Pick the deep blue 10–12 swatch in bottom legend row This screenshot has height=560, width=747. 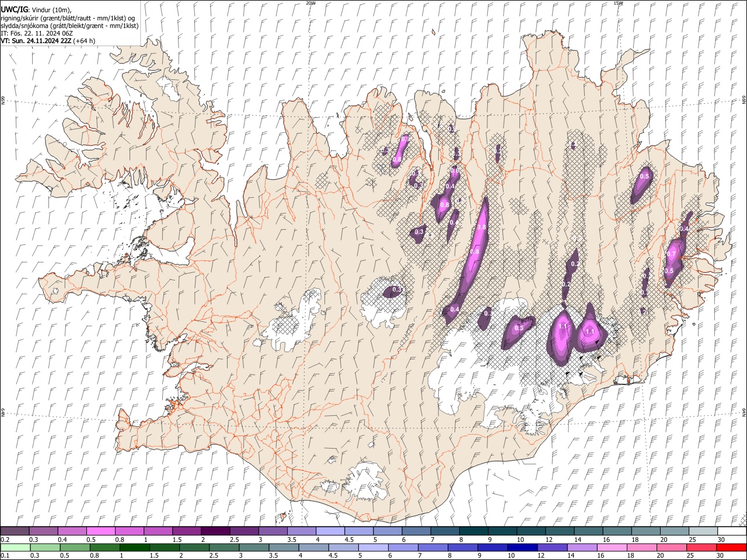click(522, 548)
